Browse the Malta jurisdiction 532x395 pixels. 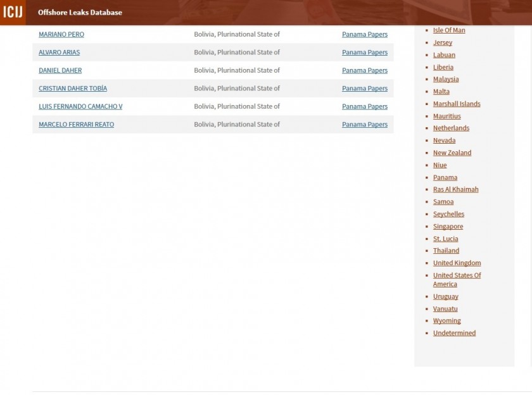[441, 92]
